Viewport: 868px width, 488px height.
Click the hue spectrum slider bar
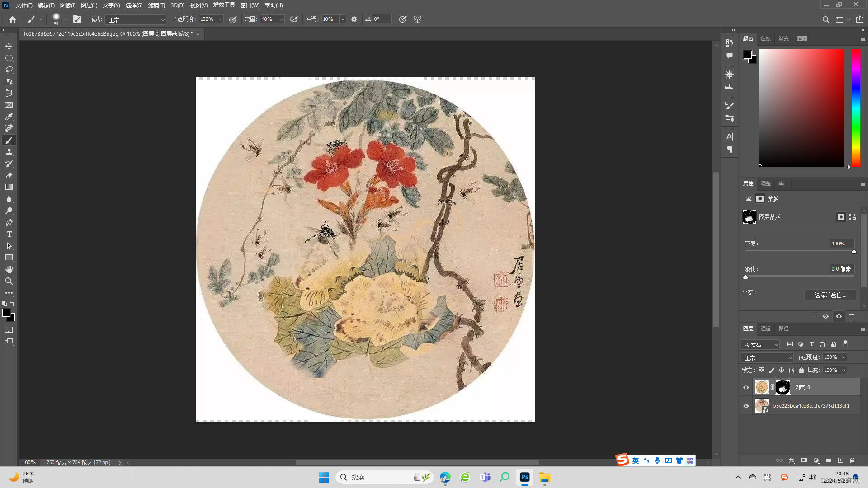856,108
